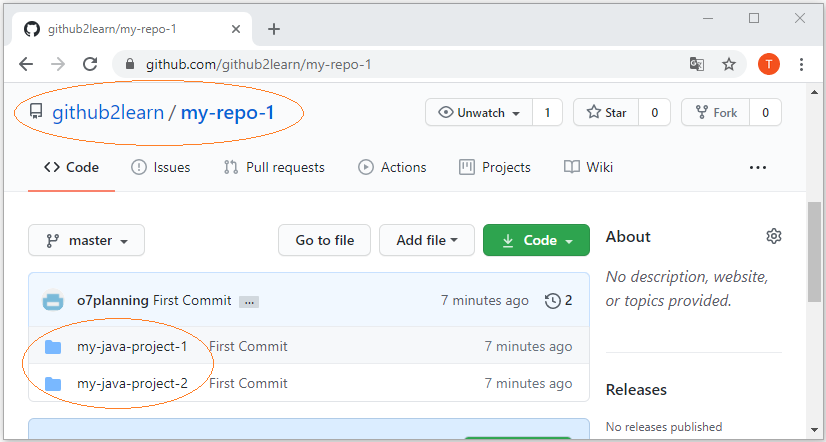Screen dimensions: 826x442
Task: Click scrollbar up arrow
Action: (x=814, y=92)
